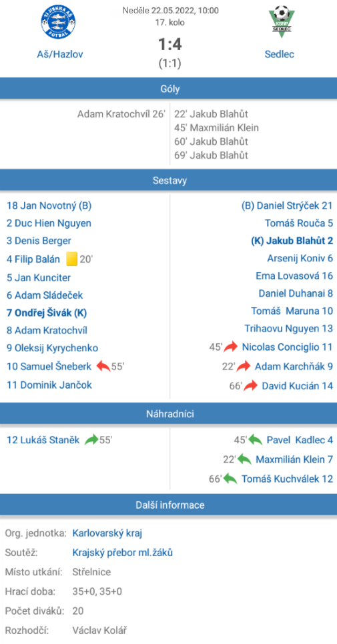The width and height of the screenshot is (337, 644).
Task: Click green substitution arrow beside Lukáš Staněk
Action: coord(91,440)
